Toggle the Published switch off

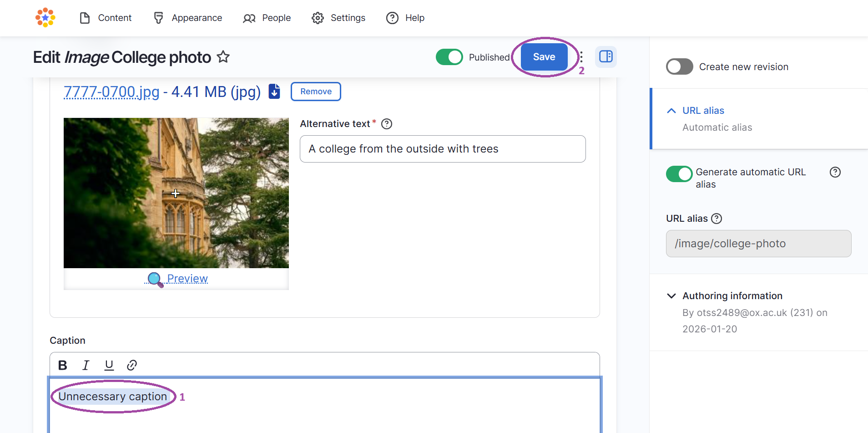tap(449, 57)
